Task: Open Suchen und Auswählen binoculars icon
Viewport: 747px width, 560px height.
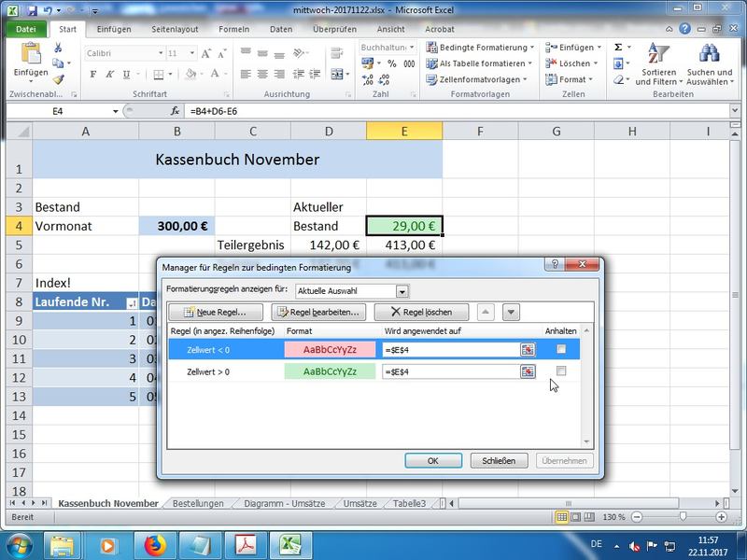Action: click(709, 55)
